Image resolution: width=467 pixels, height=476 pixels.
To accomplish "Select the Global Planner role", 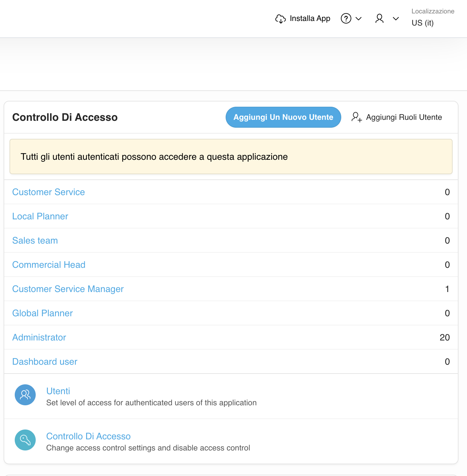I will pos(43,313).
